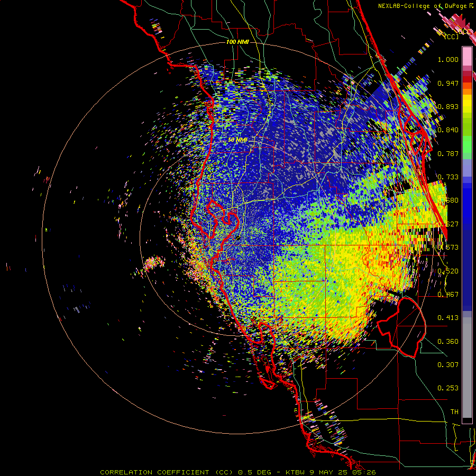Click the Correlation Coefficient KTBW caption text

click(x=238, y=472)
